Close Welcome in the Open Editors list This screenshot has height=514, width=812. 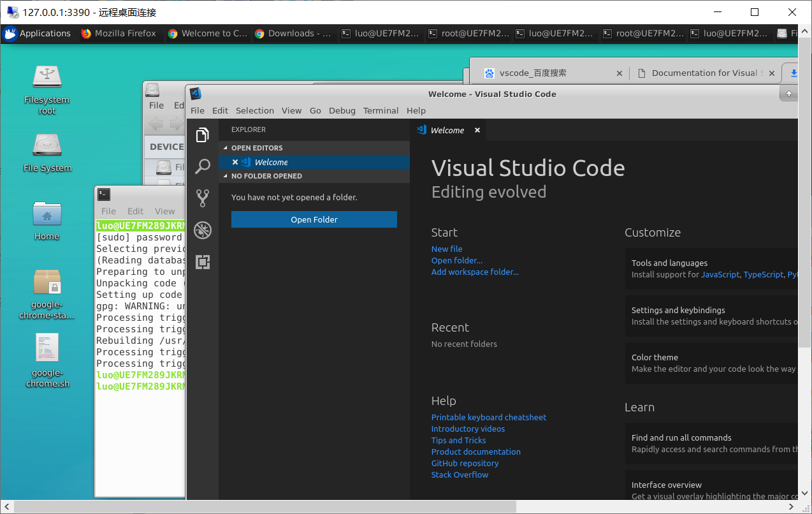(235, 162)
